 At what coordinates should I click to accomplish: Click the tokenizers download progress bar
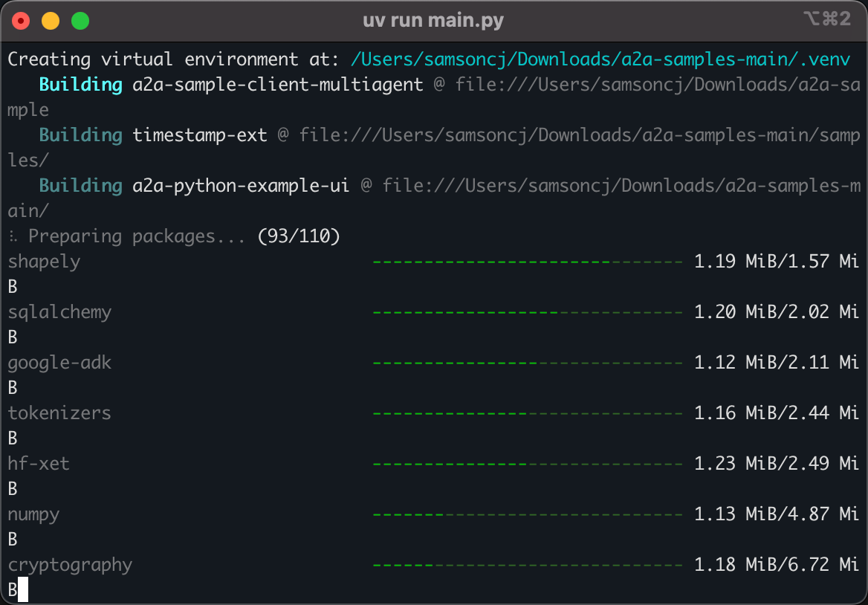(x=527, y=413)
